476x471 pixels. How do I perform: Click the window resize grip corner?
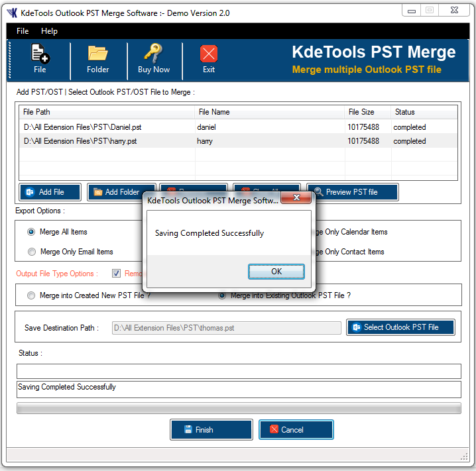(x=464, y=456)
